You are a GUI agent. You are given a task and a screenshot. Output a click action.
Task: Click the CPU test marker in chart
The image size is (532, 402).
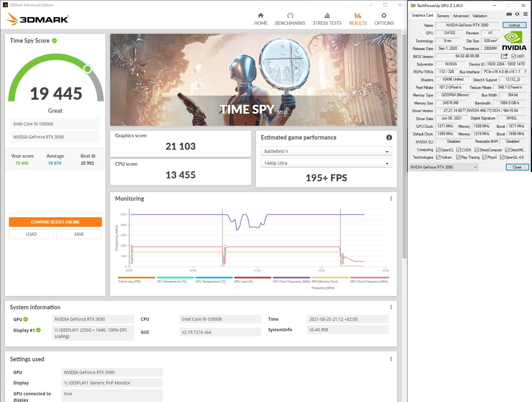tap(343, 259)
